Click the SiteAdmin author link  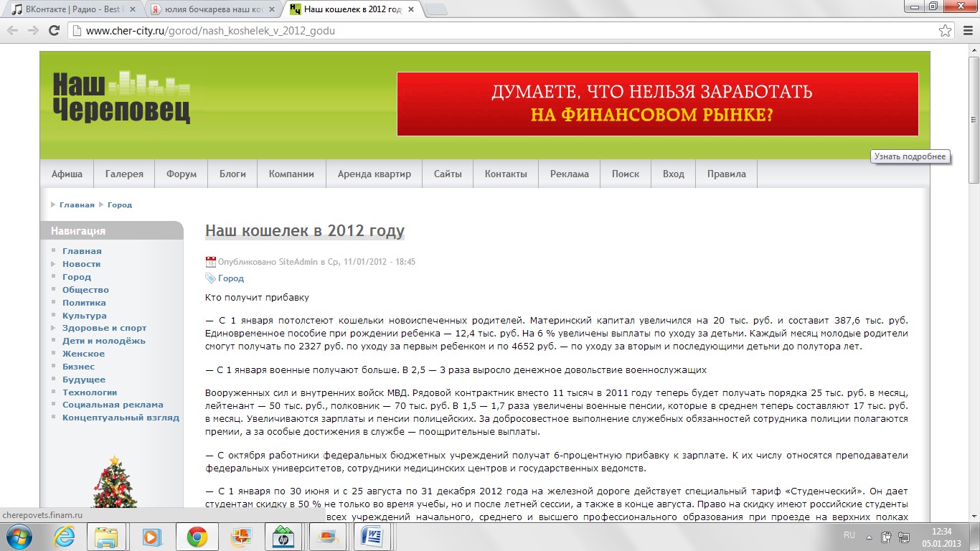click(298, 262)
